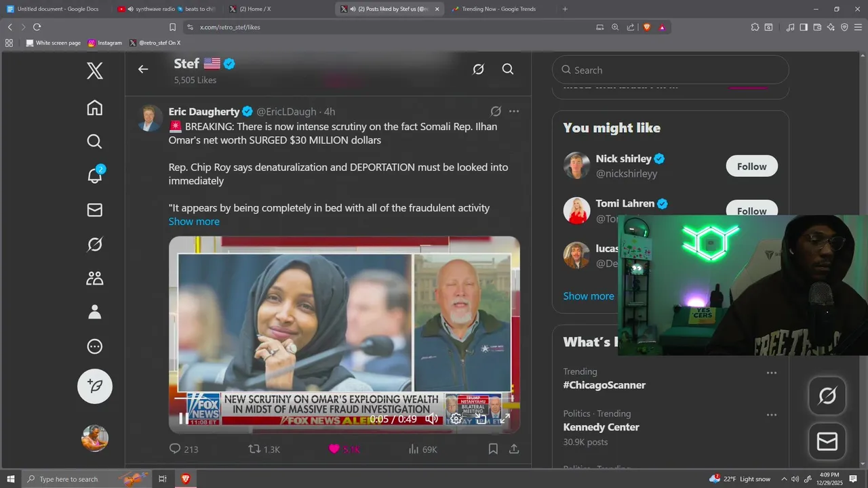Open browser extensions puzzle icon
The height and width of the screenshot is (488, 868).
click(x=755, y=27)
